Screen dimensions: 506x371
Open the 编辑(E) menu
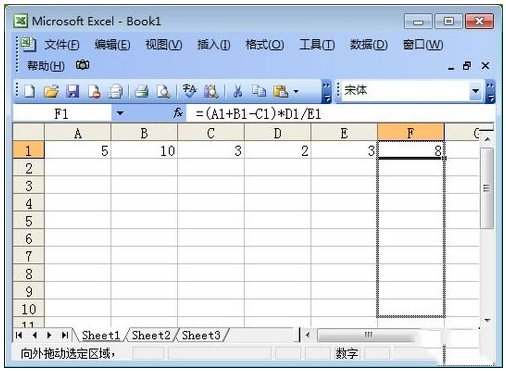click(x=112, y=44)
